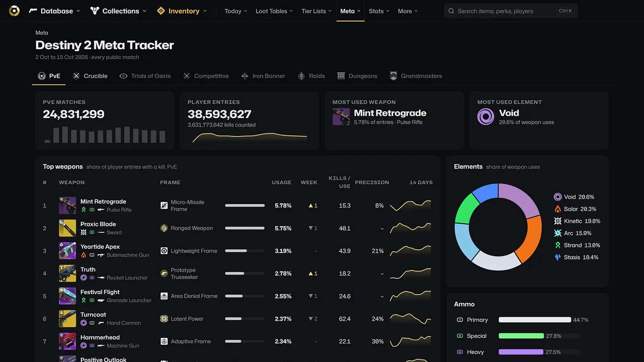Click the Praxic Blade weapon icon

click(x=67, y=228)
